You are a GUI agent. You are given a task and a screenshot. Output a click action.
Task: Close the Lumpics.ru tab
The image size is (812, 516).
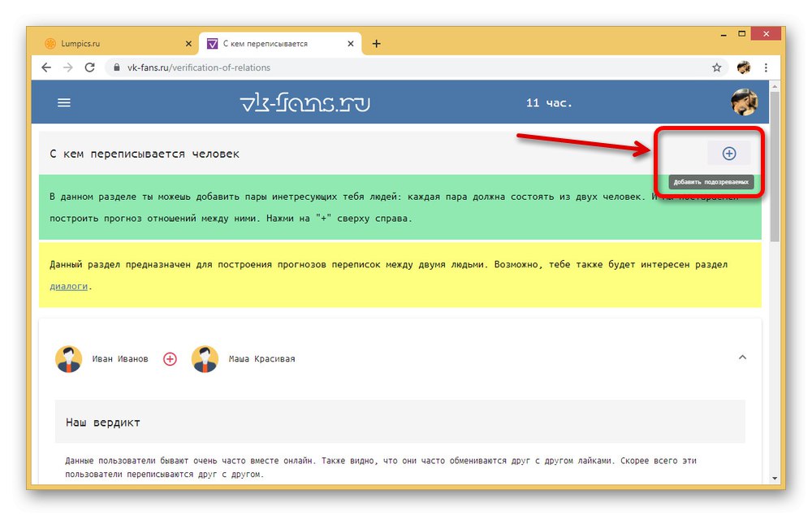pos(188,44)
